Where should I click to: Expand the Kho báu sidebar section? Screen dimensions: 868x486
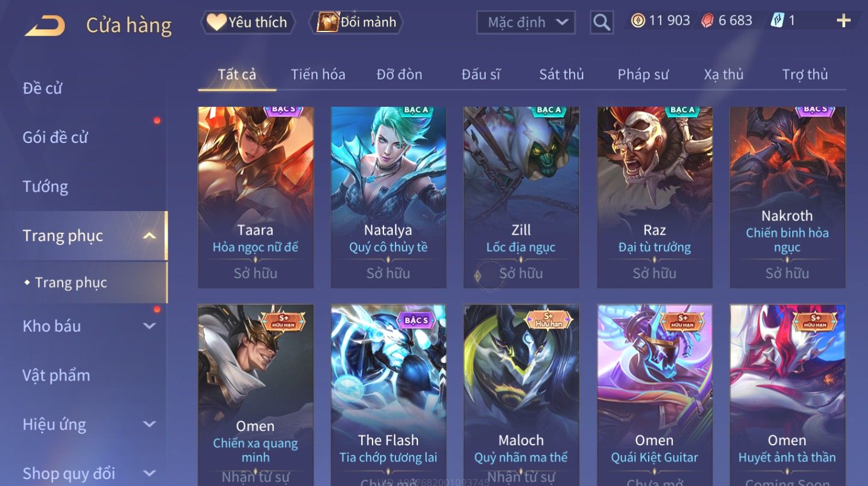(x=149, y=326)
